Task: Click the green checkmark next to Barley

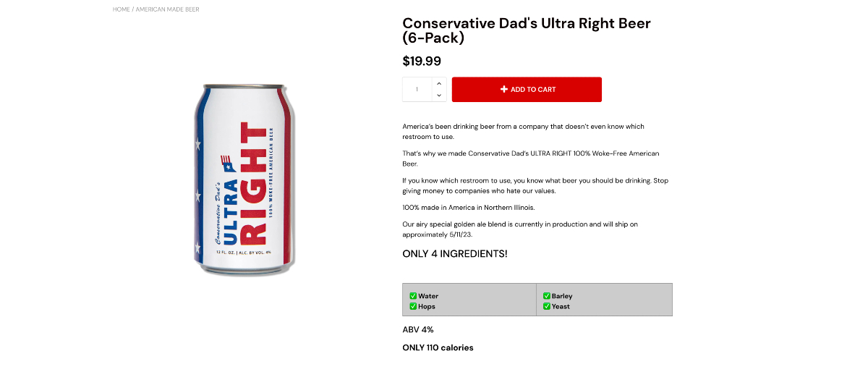Action: pyautogui.click(x=547, y=296)
